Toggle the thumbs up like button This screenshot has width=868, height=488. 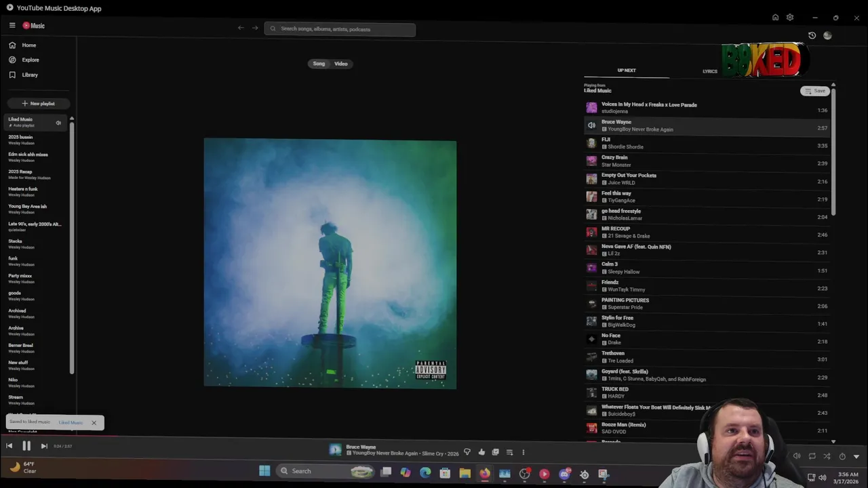click(481, 452)
